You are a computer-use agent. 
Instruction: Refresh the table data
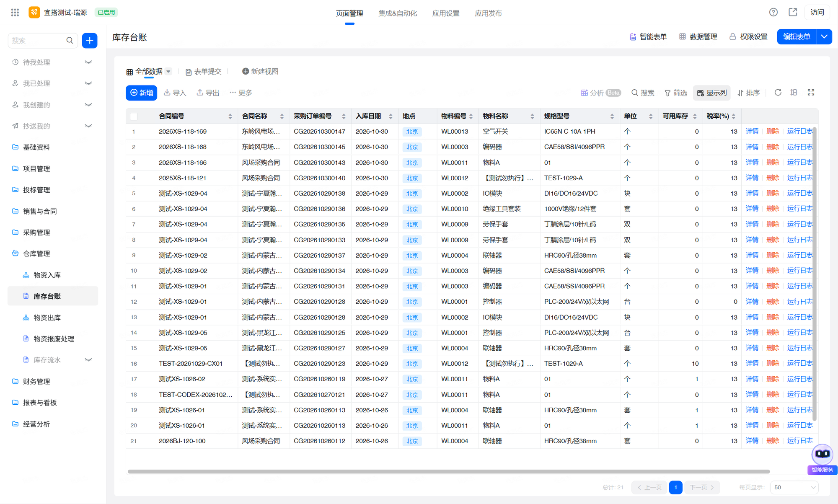(x=778, y=93)
